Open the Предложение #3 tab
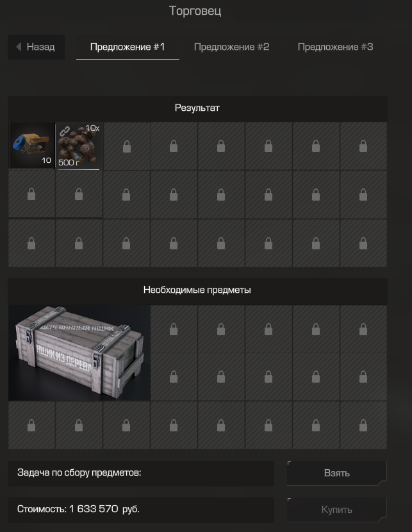 point(335,47)
